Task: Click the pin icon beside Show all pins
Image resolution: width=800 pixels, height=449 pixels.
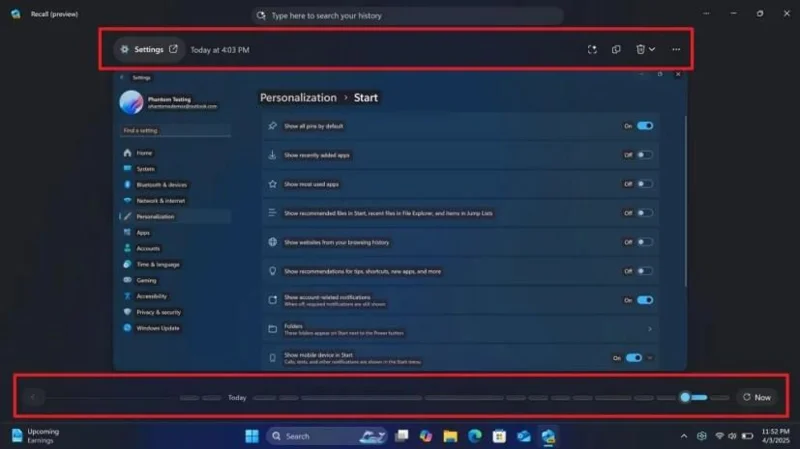Action: (272, 126)
